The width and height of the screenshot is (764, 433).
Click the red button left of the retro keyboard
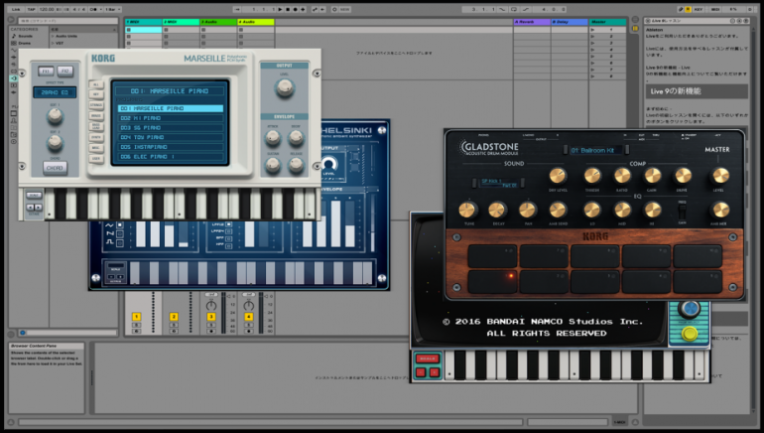428,358
